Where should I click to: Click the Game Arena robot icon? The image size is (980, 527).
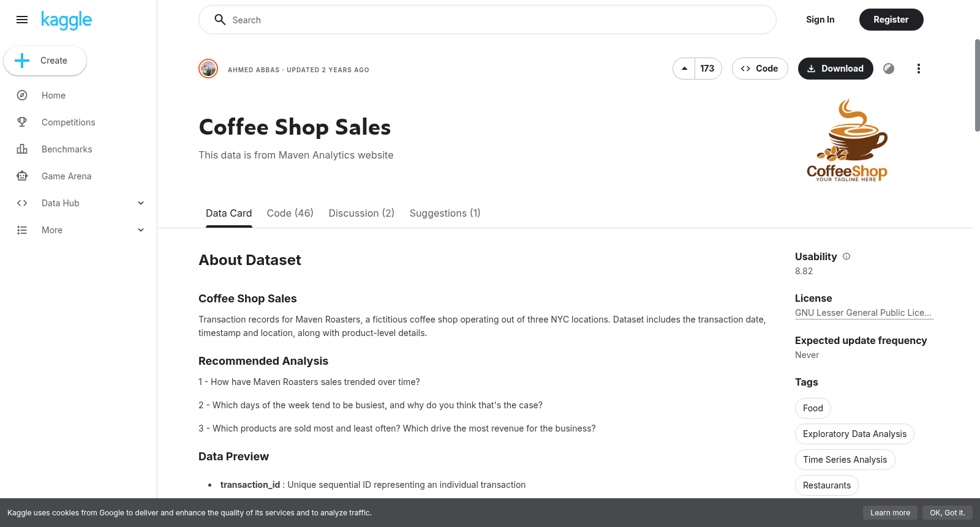pyautogui.click(x=22, y=176)
